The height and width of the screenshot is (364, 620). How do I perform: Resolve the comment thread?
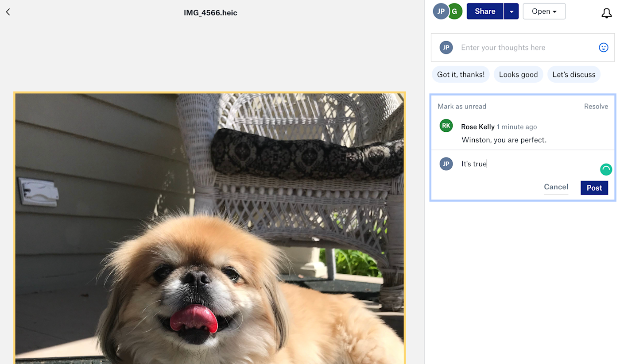(596, 106)
